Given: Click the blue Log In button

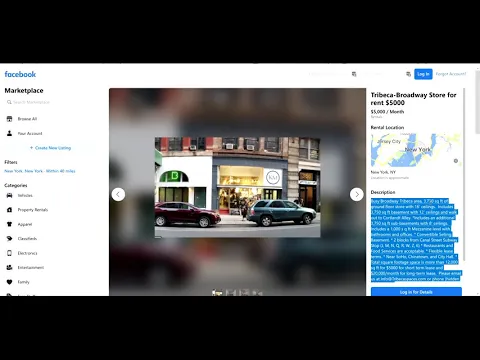Looking at the screenshot, I should [x=423, y=74].
